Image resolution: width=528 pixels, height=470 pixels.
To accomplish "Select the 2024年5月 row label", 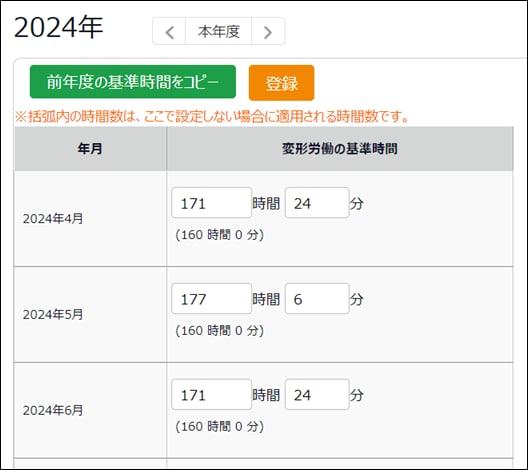I will (53, 314).
